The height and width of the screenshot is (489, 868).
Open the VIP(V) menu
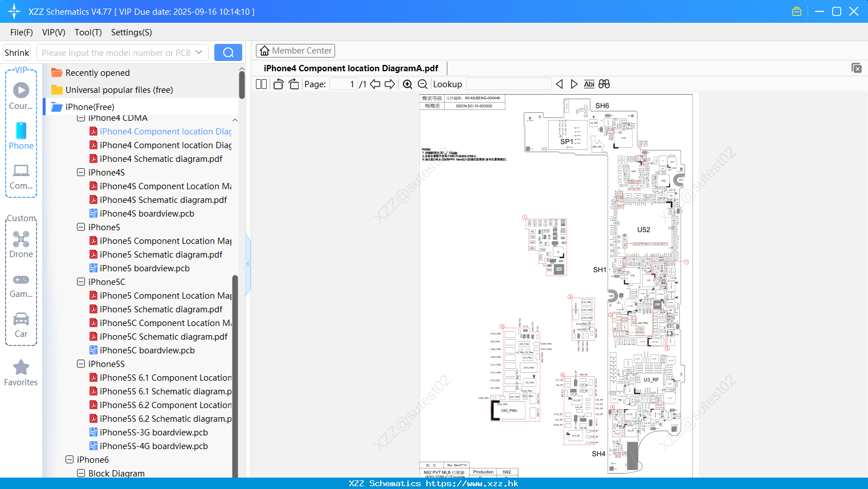click(x=54, y=32)
